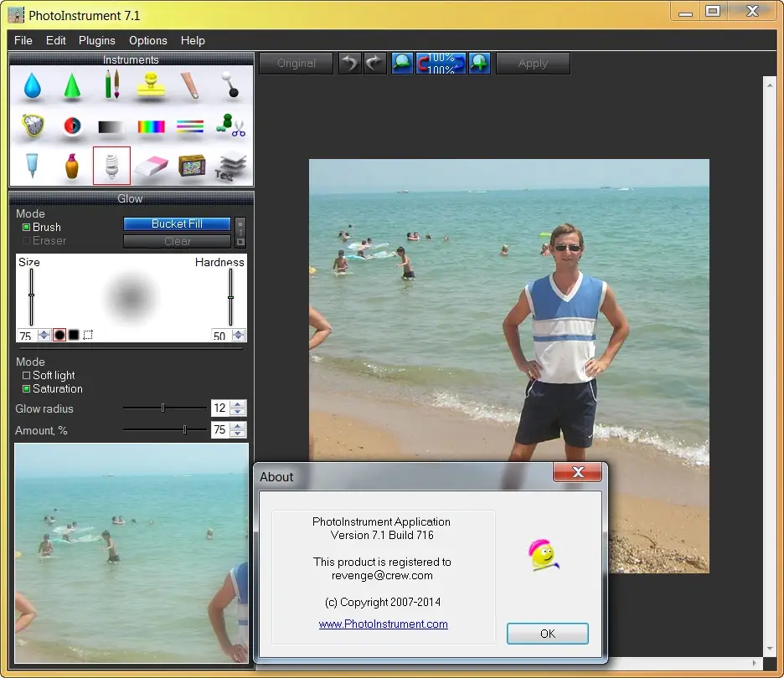Choose the dotted selection rectangle brush
The width and height of the screenshot is (784, 678).
88,335
